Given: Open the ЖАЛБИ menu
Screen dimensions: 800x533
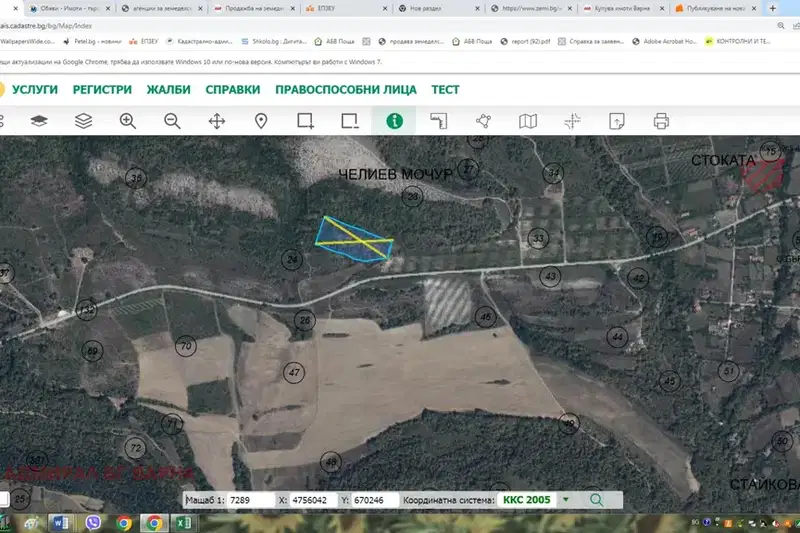Looking at the screenshot, I should coord(168,90).
